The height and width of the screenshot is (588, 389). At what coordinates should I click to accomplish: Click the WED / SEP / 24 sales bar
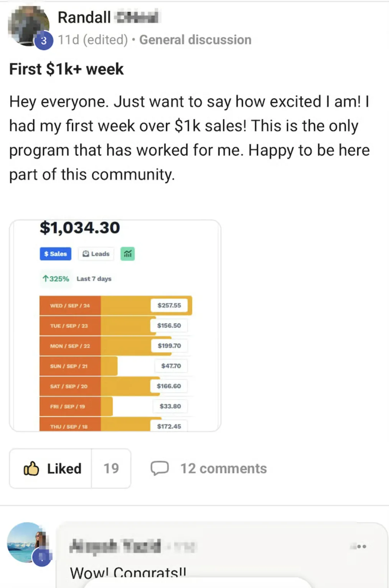pyautogui.click(x=115, y=306)
